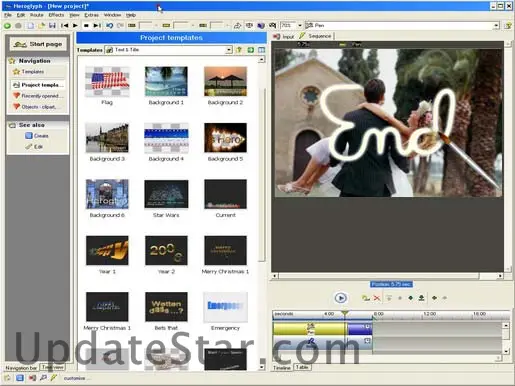The image size is (515, 386).
Task: Switch to the Table tab below timeline
Action: tap(302, 367)
